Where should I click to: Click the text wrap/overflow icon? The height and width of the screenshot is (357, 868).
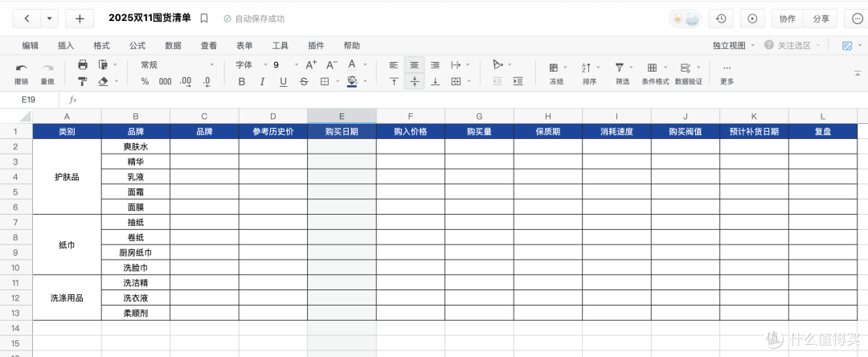point(457,65)
